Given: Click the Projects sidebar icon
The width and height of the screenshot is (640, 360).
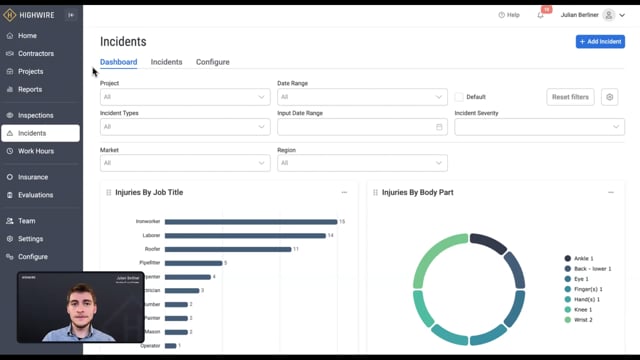Looking at the screenshot, I should point(10,71).
